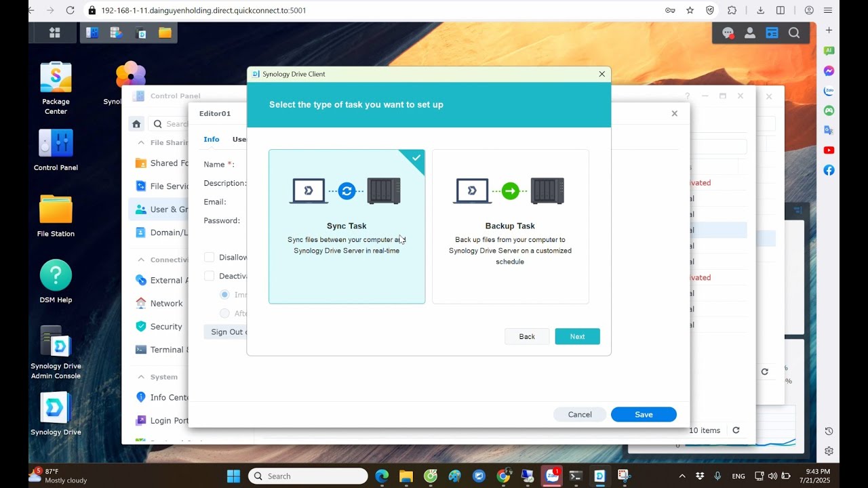Open File Station desktop icon

point(56,216)
